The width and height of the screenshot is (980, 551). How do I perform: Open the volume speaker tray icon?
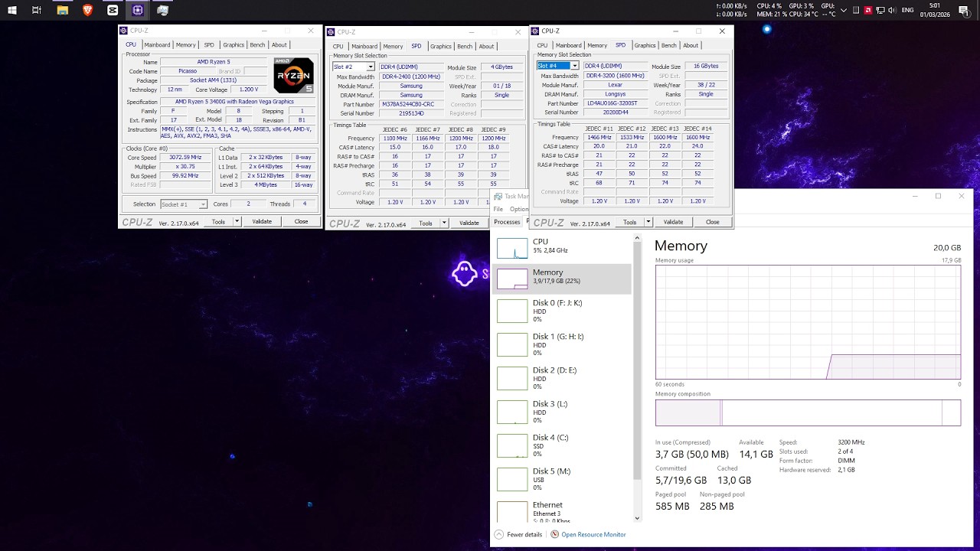click(x=893, y=10)
